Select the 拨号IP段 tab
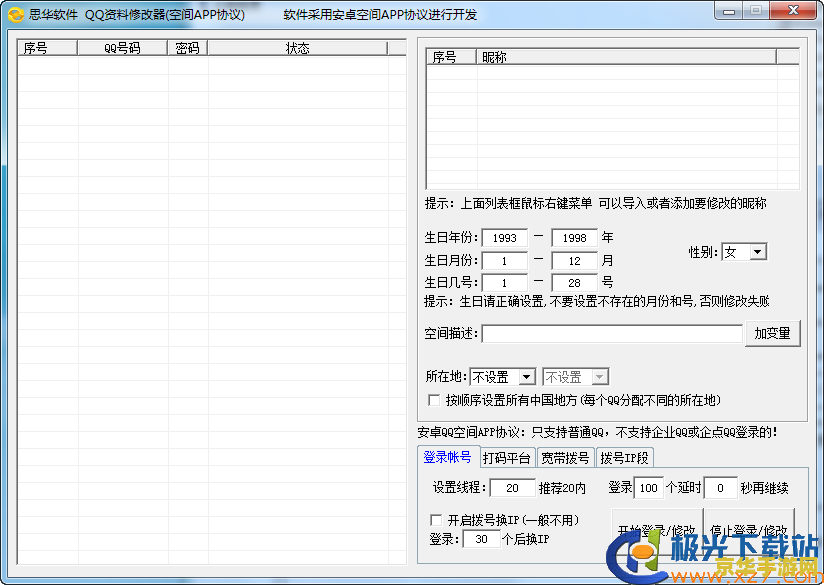Viewport: 824px width, 585px height. (624, 458)
